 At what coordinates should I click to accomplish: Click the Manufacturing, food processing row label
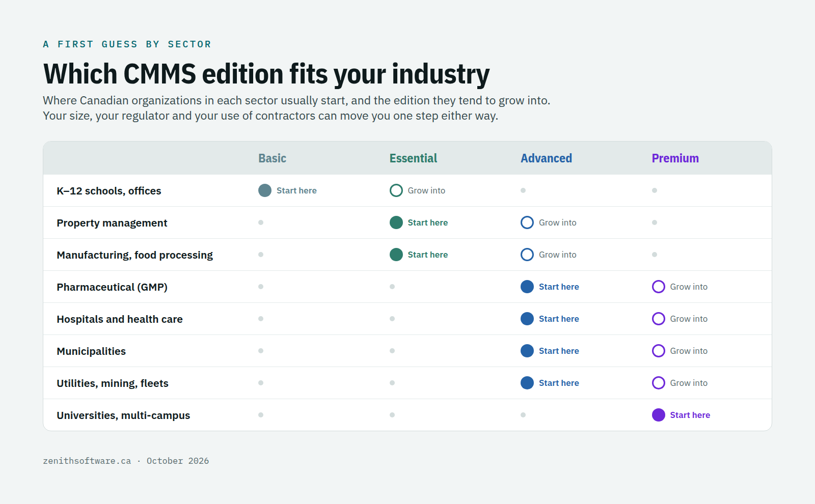pos(135,255)
